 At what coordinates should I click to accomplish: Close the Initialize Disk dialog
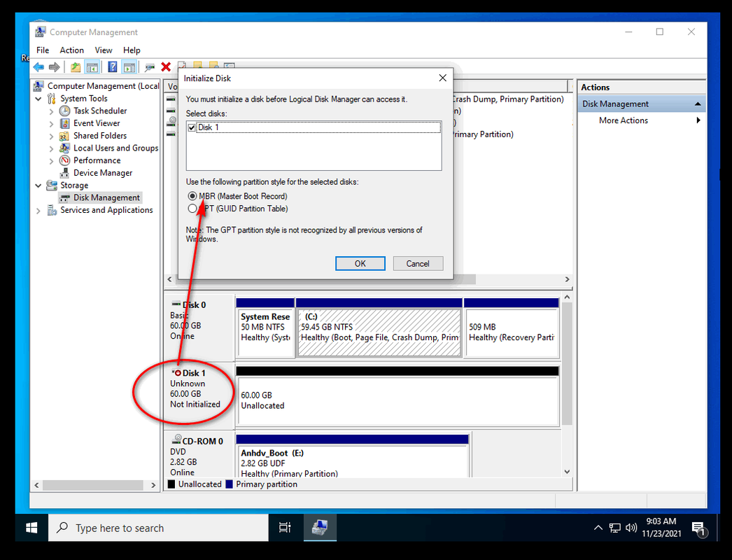[x=442, y=78]
